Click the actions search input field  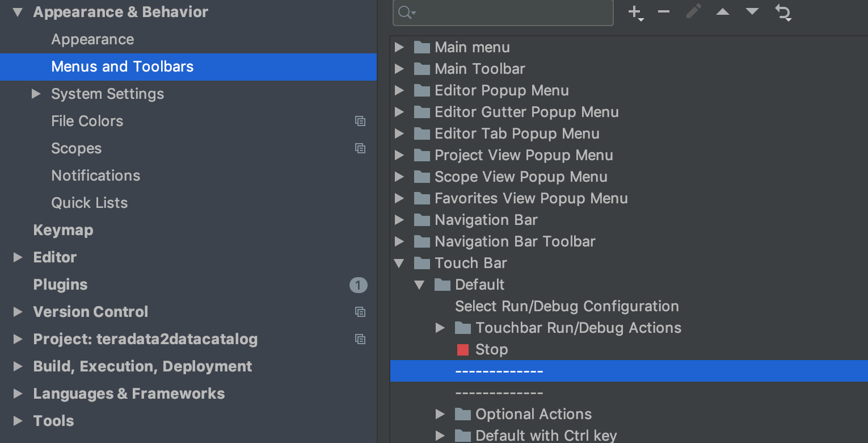pyautogui.click(x=503, y=12)
